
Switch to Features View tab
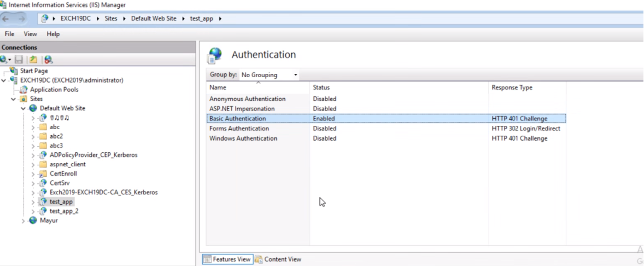point(227,259)
